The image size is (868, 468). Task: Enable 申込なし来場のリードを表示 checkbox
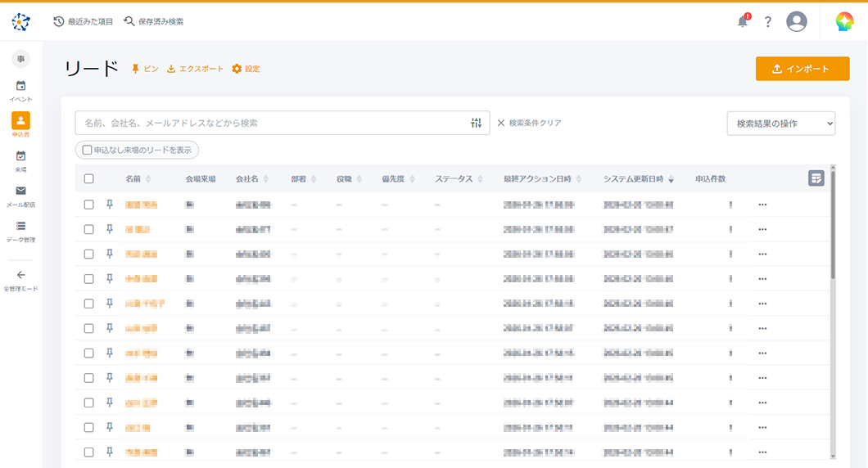point(88,150)
